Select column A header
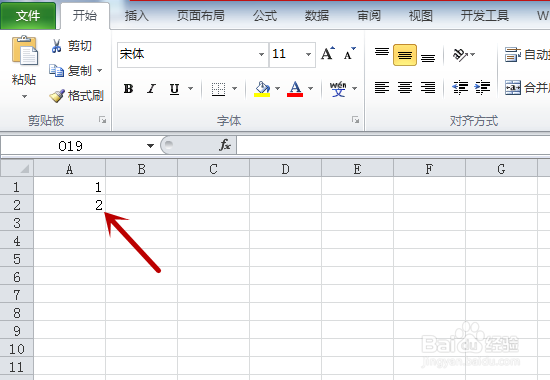This screenshot has width=550, height=380. click(69, 169)
